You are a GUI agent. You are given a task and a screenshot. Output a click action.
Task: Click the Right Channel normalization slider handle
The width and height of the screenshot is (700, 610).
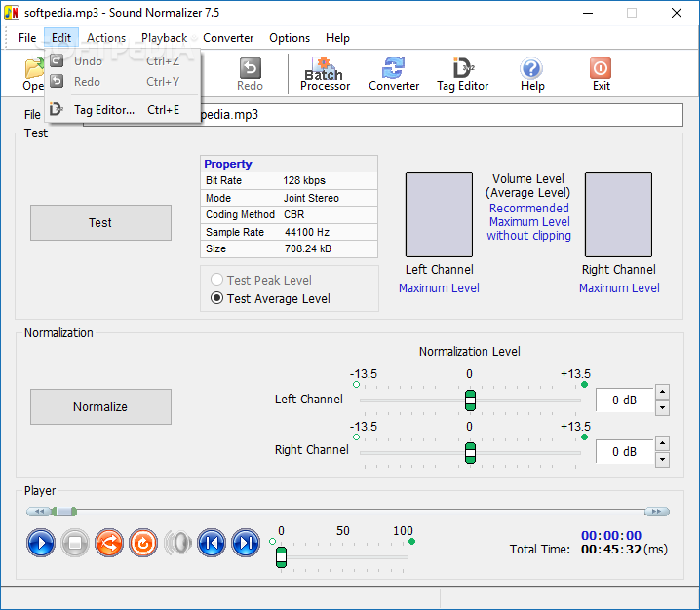click(470, 453)
